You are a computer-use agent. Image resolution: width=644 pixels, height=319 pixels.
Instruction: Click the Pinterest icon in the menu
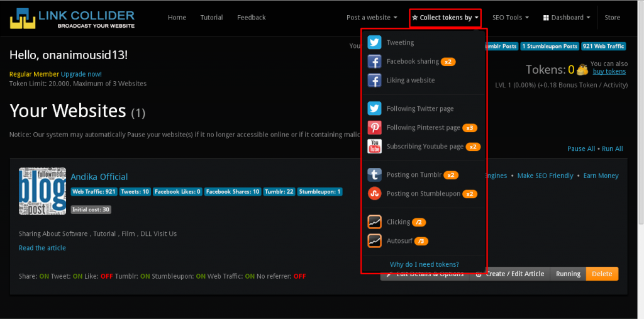pos(375,128)
